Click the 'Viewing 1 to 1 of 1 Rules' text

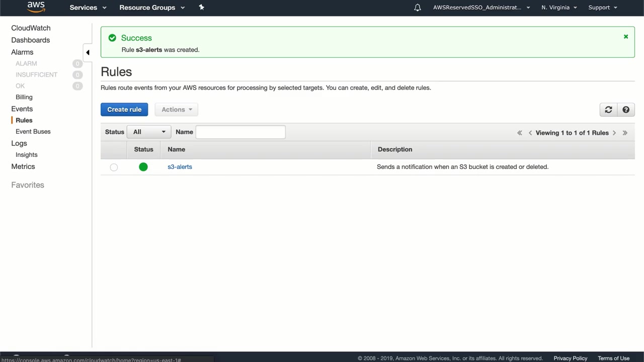click(572, 133)
